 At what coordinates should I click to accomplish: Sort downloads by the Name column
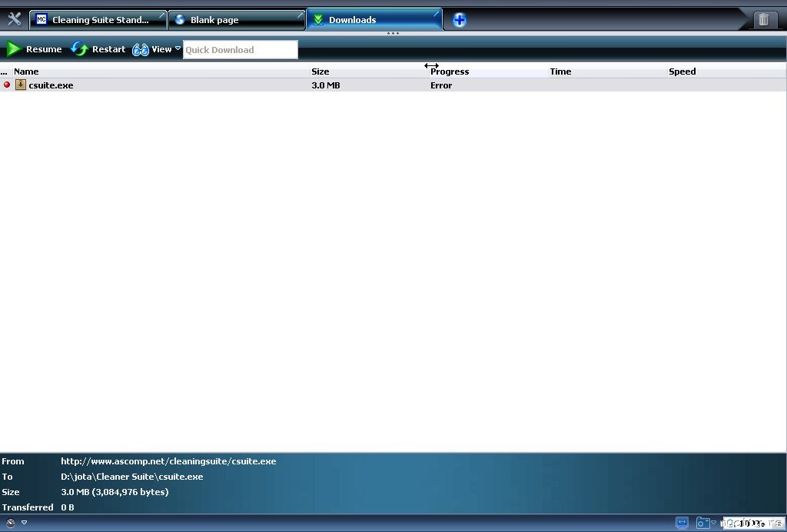[x=161, y=71]
